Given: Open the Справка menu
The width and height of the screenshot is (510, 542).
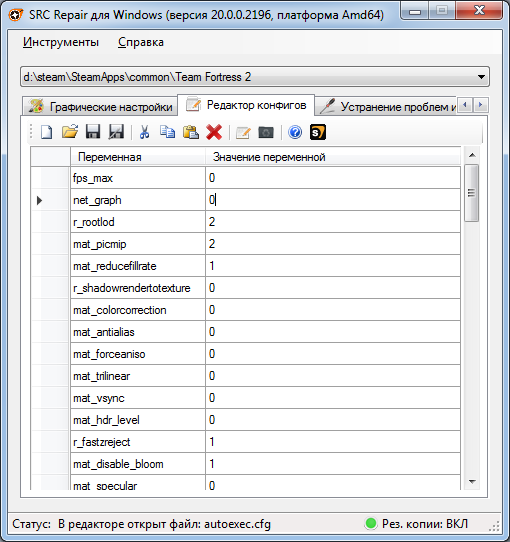Looking at the screenshot, I should (x=141, y=42).
